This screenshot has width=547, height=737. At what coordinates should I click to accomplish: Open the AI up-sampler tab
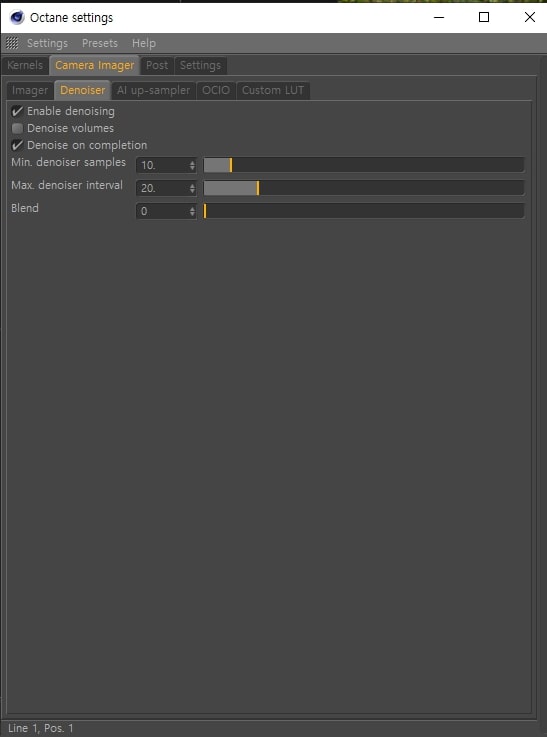click(154, 90)
